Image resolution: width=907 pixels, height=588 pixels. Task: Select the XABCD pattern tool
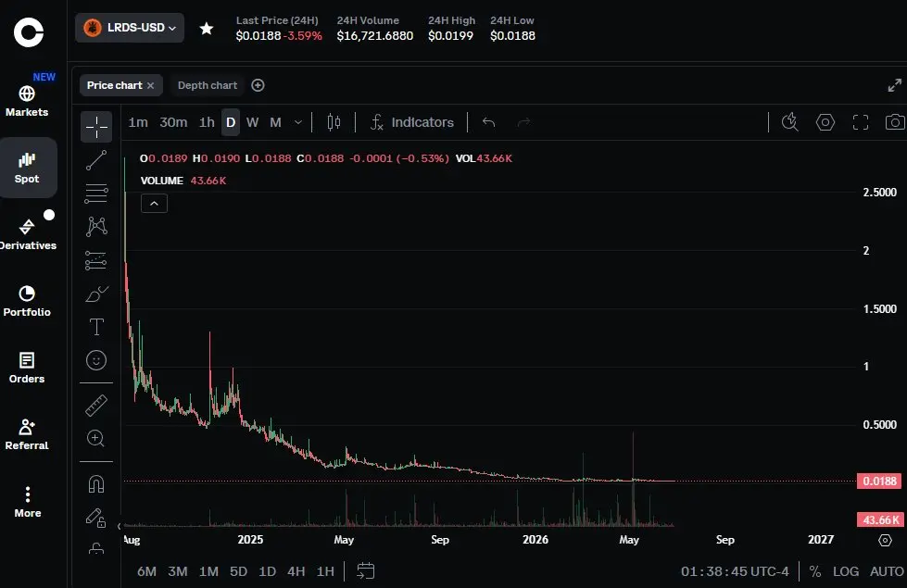click(96, 227)
